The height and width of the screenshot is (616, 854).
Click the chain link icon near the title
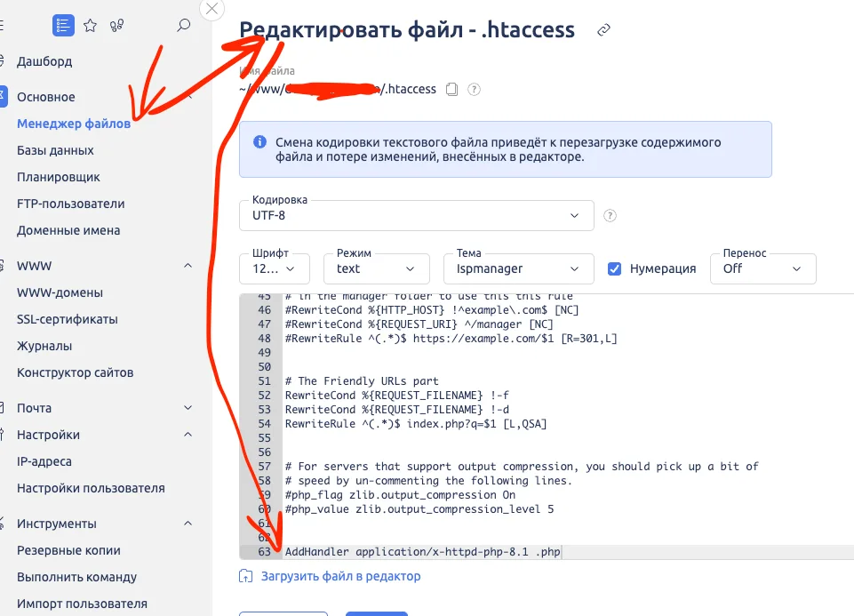tap(603, 29)
